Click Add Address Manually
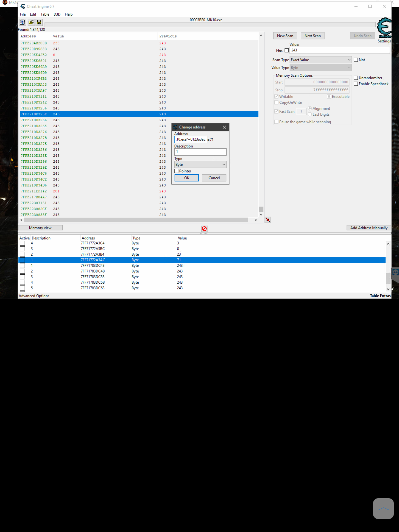Viewport: 399px width, 532px height. click(369, 228)
